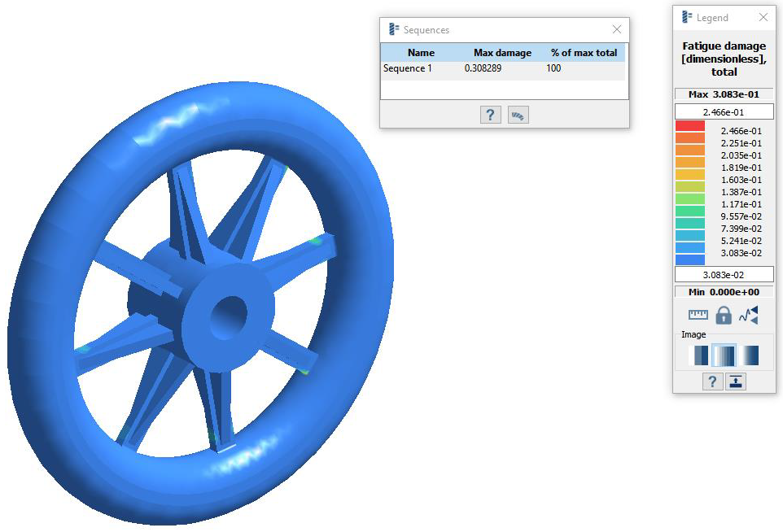
Task: Click the upload arrow button in Legend
Action: [736, 381]
